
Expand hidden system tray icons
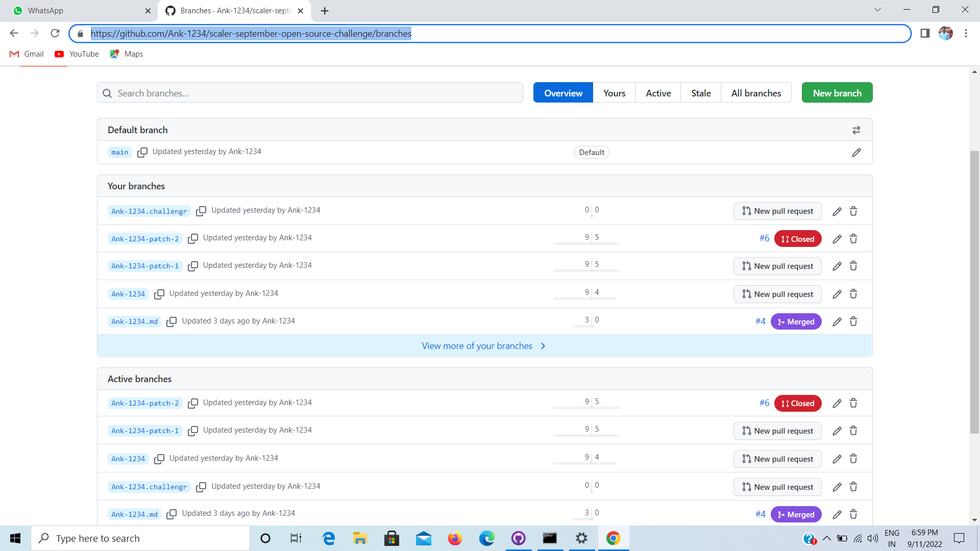coord(828,538)
